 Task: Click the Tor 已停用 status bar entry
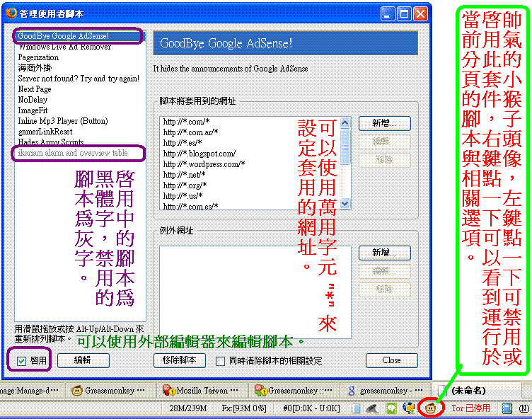pos(470,408)
